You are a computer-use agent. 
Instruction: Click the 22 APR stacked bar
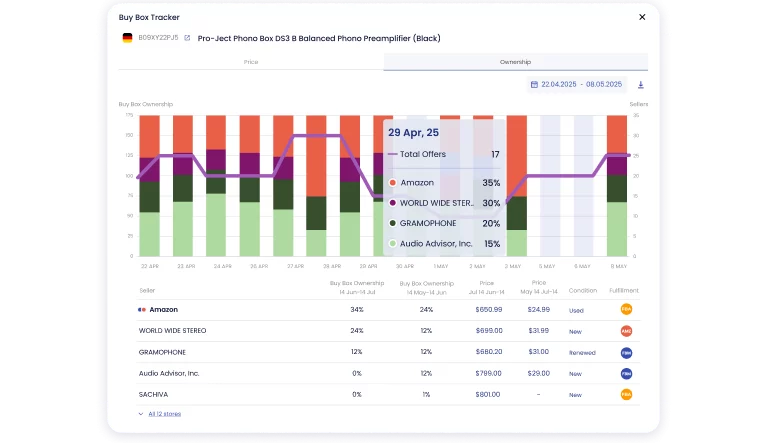tap(150, 186)
